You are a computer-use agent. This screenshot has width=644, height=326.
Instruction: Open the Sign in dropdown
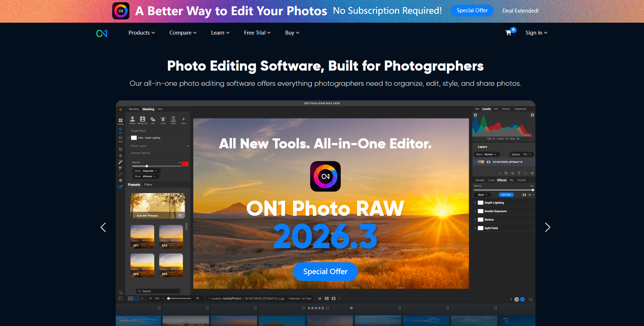tap(537, 33)
